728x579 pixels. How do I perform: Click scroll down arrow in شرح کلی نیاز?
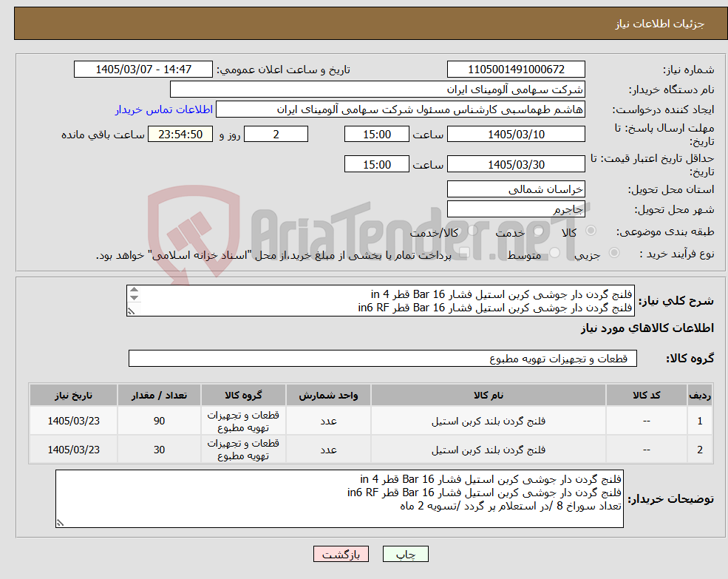point(135,298)
